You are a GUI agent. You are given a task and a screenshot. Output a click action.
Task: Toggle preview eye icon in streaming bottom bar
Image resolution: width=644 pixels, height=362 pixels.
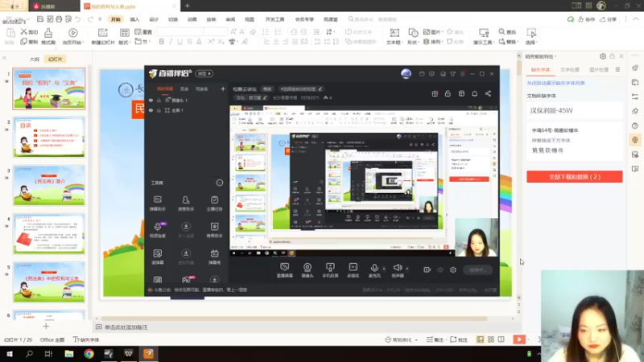point(440,270)
